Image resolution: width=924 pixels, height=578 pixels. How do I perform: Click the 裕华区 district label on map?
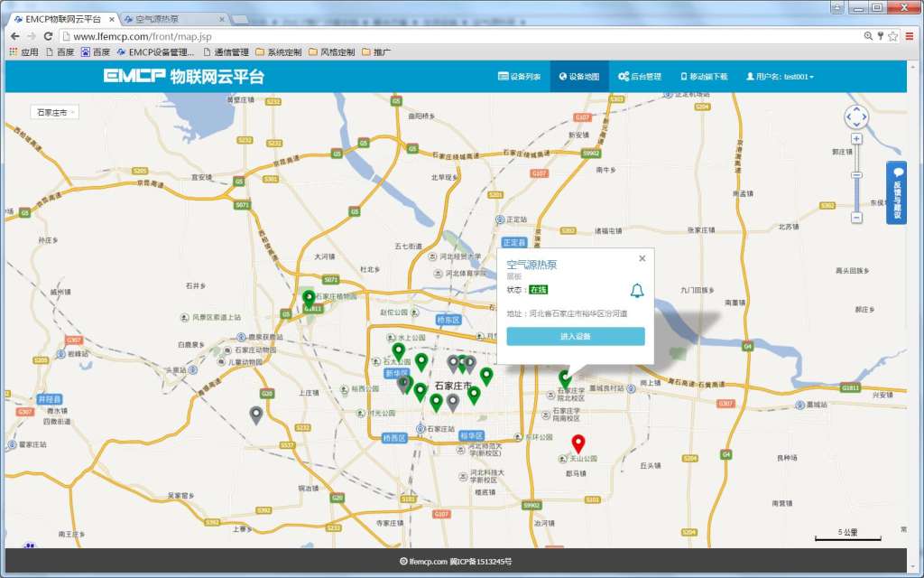click(x=471, y=435)
